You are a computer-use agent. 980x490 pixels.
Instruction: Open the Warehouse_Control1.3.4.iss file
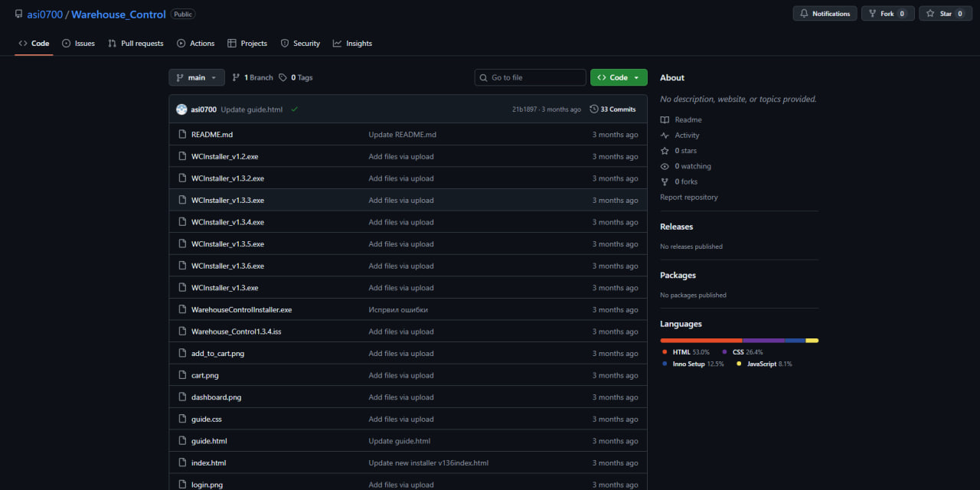236,332
